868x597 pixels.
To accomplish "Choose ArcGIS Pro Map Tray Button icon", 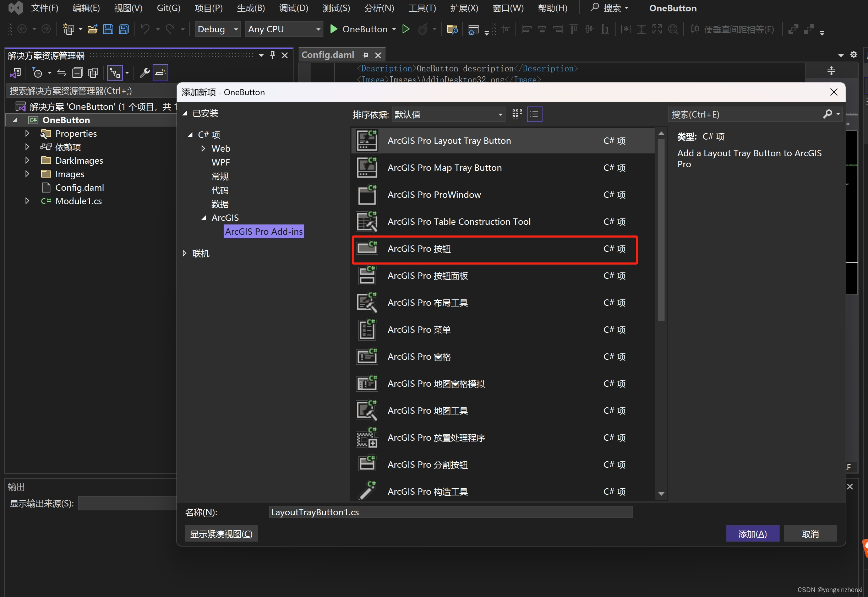I will [x=367, y=168].
